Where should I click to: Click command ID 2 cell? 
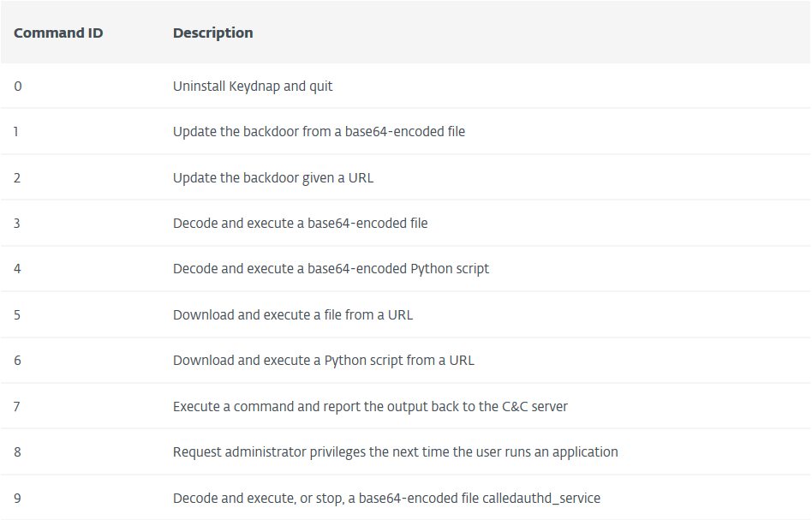(x=17, y=178)
